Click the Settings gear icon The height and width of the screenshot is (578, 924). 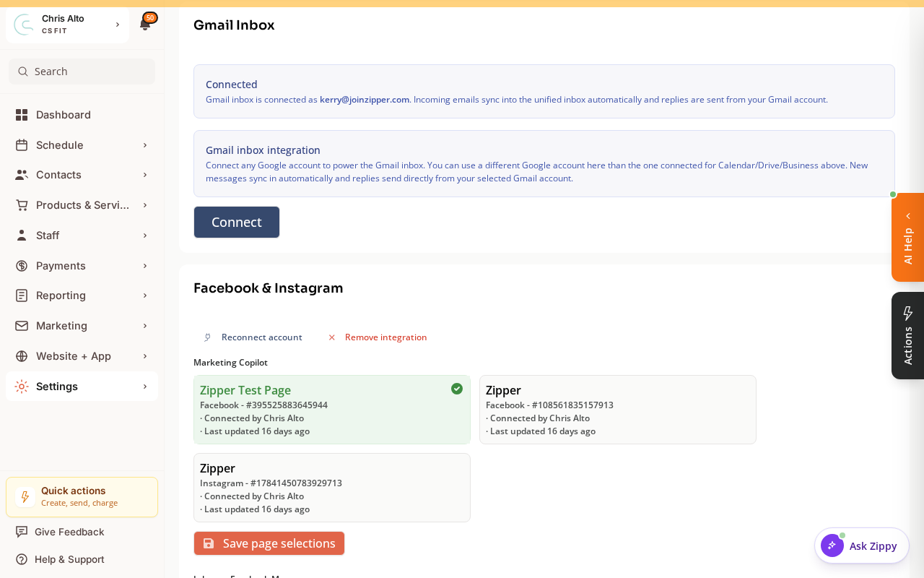22,387
